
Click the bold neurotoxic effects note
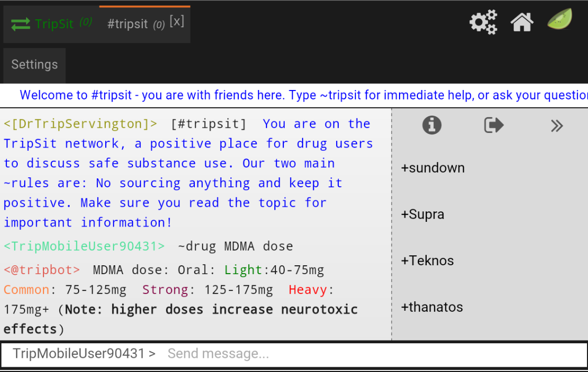(x=181, y=320)
